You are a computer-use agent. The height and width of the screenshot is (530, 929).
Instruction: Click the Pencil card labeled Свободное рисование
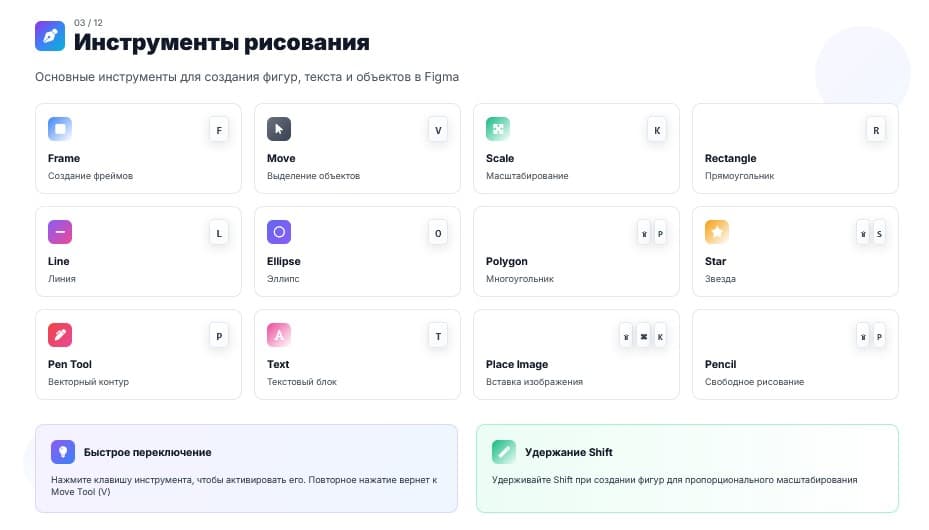click(795, 355)
